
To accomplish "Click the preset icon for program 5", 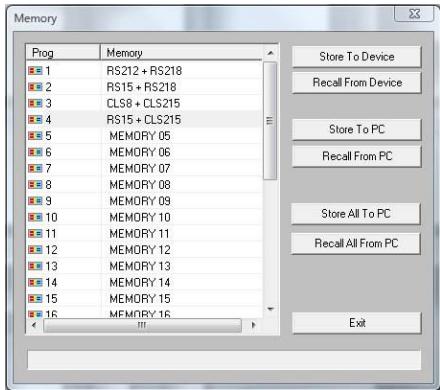I will click(35, 136).
